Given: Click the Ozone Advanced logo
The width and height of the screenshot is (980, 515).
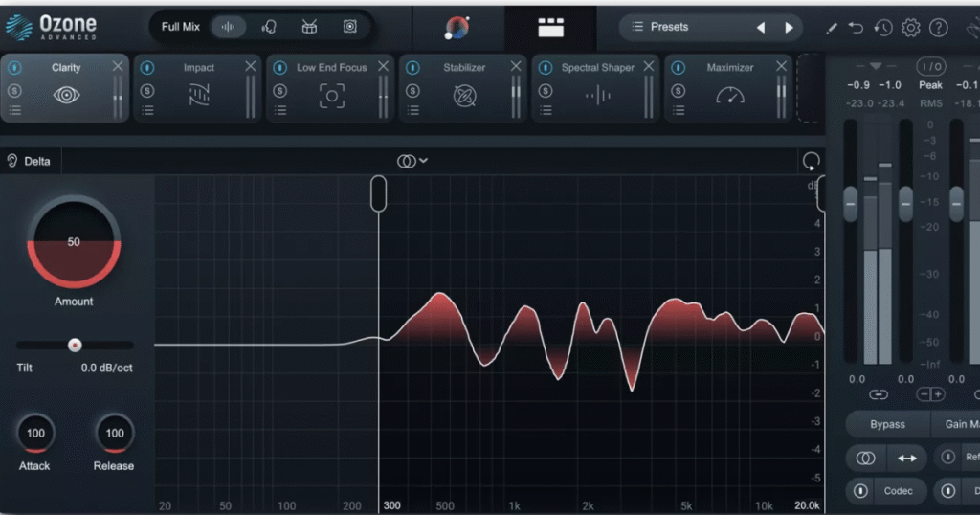Looking at the screenshot, I should pos(52,27).
